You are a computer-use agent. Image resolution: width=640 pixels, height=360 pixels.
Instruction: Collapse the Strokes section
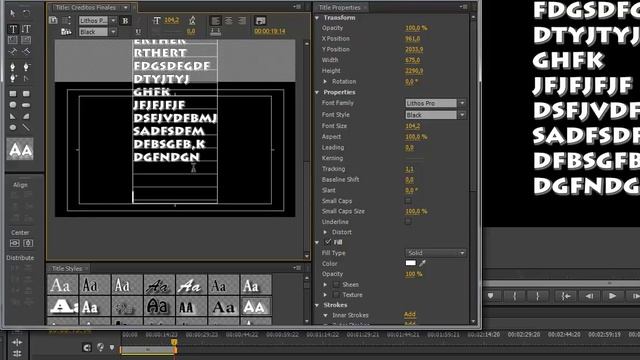317,305
